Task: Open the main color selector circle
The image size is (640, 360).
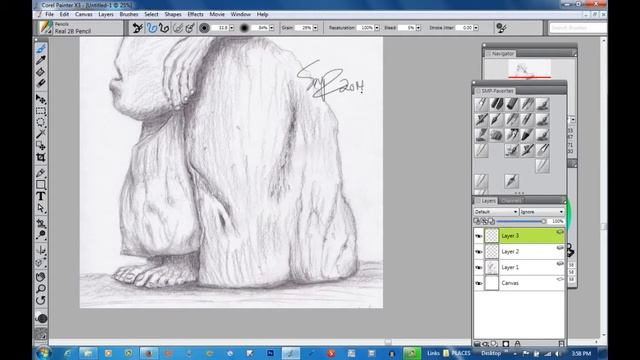Action: 41,318
